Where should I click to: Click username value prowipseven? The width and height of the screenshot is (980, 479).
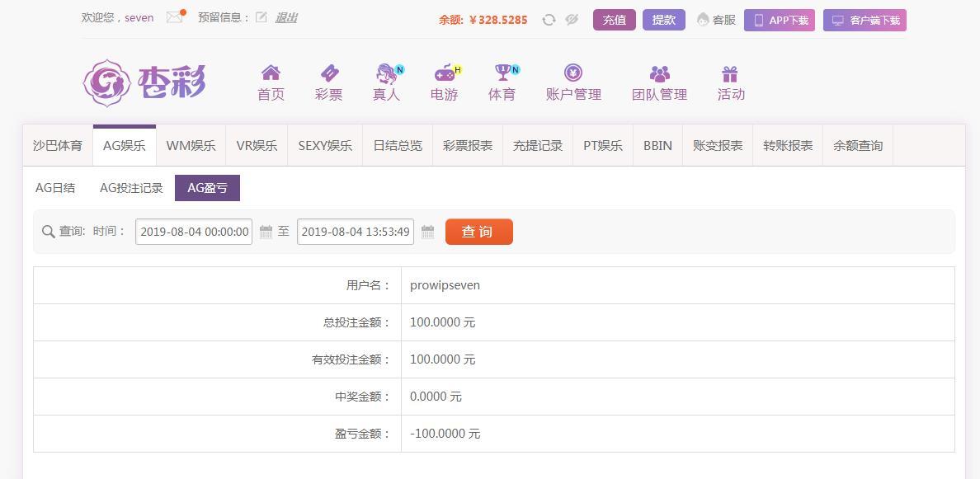445,285
